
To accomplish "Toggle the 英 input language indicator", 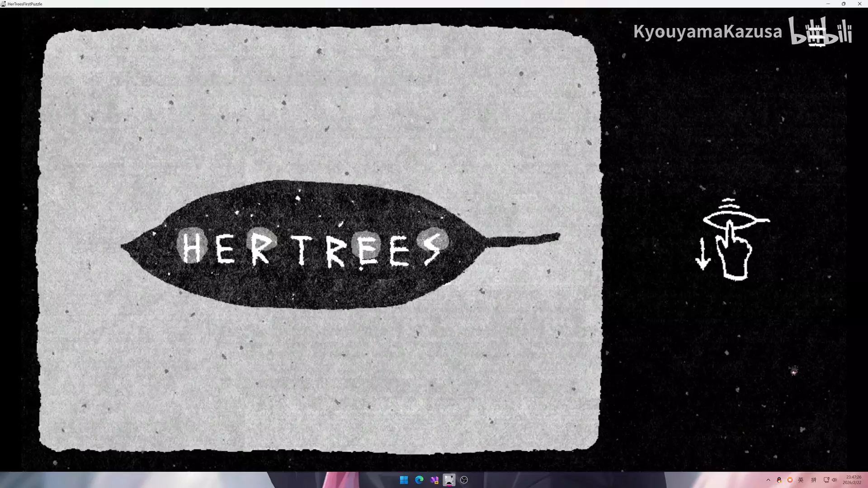I will (801, 480).
